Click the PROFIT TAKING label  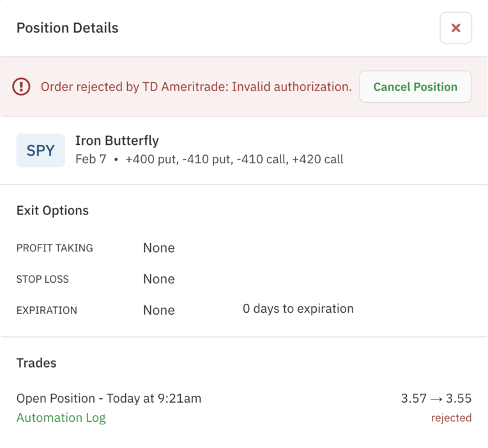(x=54, y=248)
